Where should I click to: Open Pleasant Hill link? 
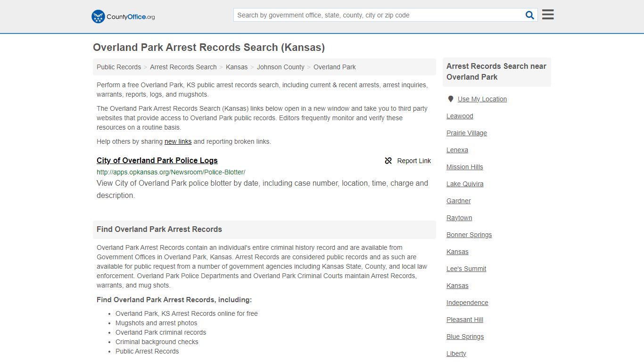465,320
